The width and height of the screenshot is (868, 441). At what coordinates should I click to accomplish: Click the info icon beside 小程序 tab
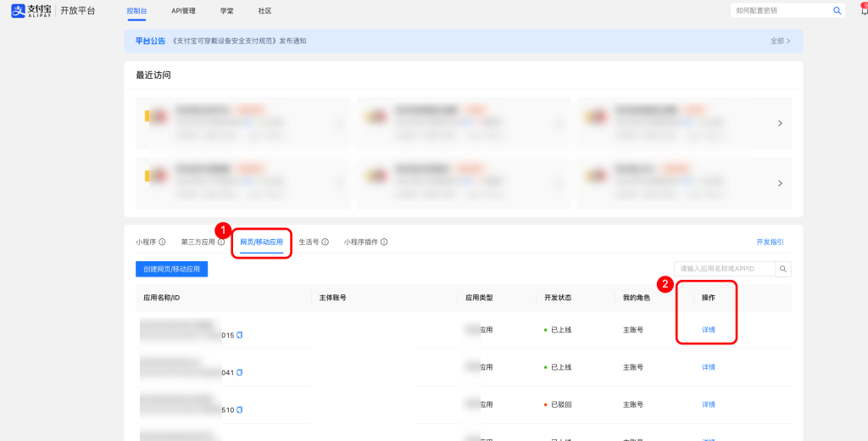[162, 242]
